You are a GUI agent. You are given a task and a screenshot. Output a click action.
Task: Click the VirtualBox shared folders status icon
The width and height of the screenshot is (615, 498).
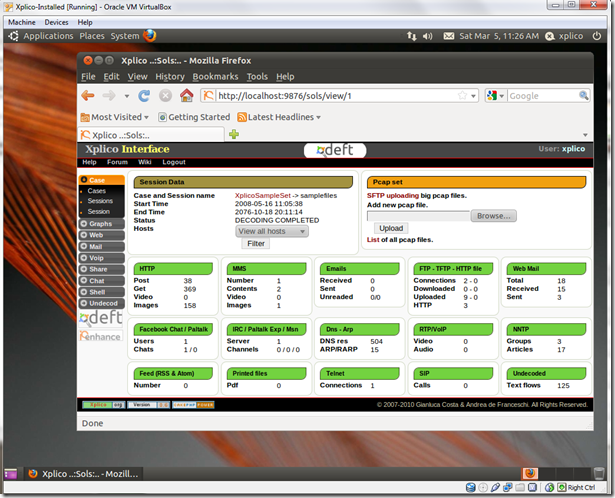tap(520, 487)
